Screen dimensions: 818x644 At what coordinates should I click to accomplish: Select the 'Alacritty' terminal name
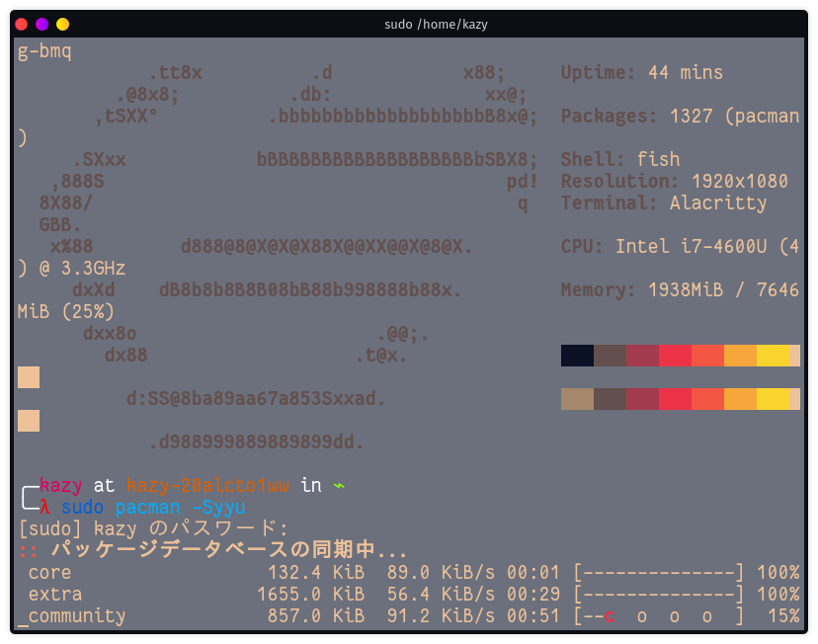718,203
